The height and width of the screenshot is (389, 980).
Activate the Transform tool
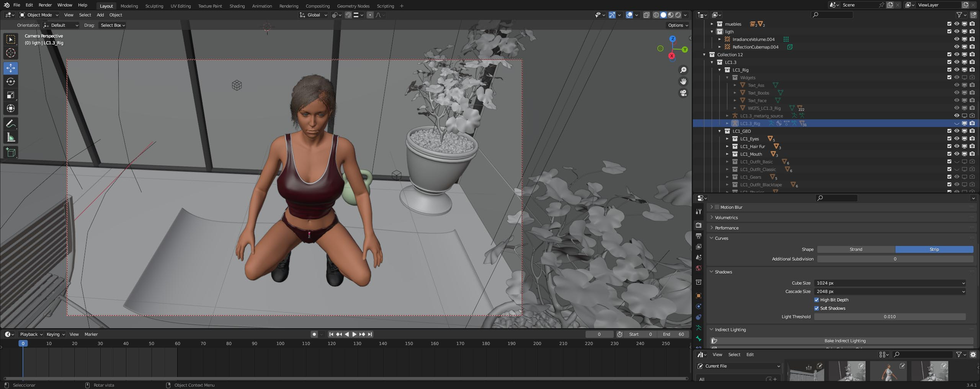tap(11, 108)
